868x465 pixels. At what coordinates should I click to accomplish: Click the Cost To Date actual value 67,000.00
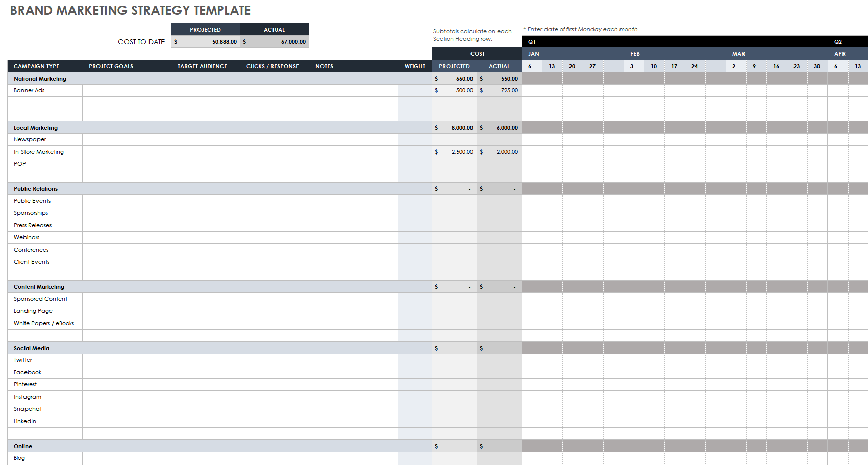click(x=275, y=42)
